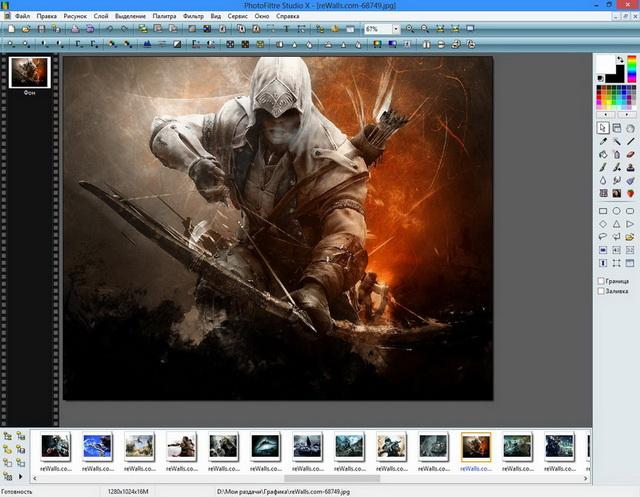Select the Layer manager tool

617,128
